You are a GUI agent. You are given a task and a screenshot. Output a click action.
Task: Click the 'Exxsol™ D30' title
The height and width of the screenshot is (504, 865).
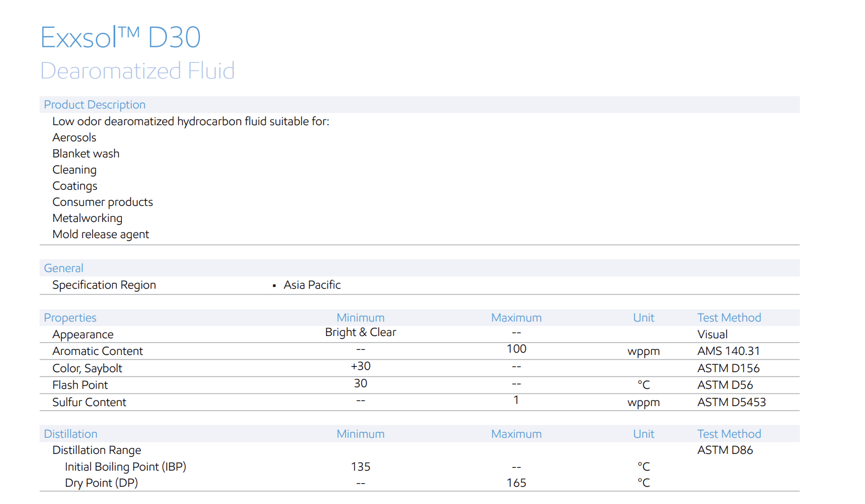pyautogui.click(x=120, y=37)
